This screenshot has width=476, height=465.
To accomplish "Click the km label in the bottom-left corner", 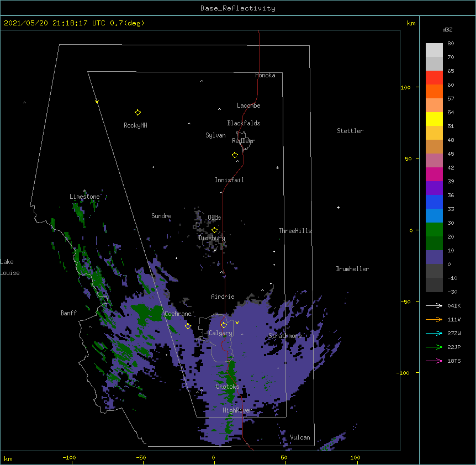I will click(8, 458).
